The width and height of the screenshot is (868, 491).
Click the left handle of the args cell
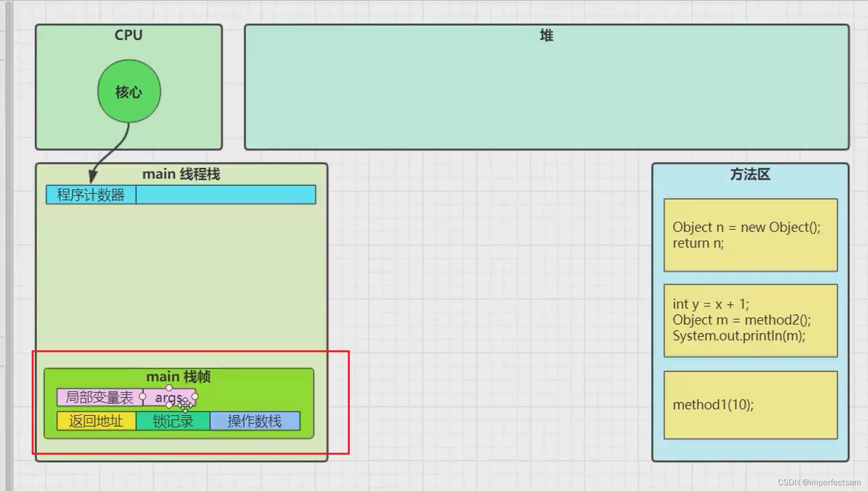pyautogui.click(x=143, y=397)
